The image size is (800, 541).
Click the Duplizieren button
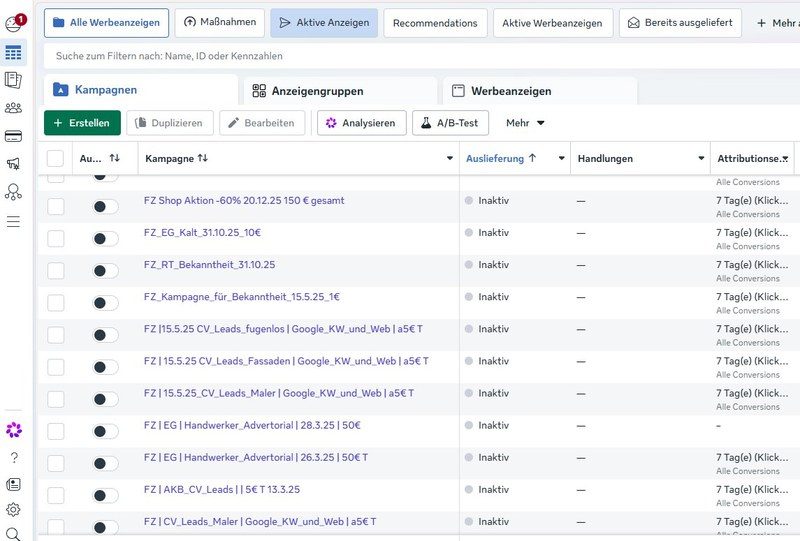tap(169, 123)
